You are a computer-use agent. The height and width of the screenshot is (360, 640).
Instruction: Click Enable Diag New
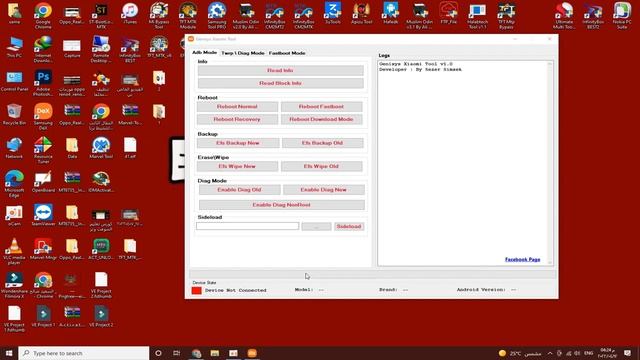324,190
